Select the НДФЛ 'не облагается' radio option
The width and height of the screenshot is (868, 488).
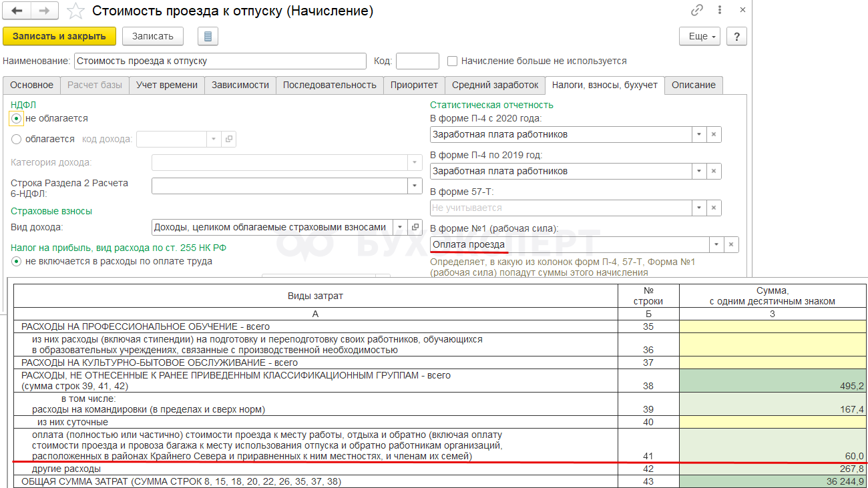pyautogui.click(x=17, y=118)
